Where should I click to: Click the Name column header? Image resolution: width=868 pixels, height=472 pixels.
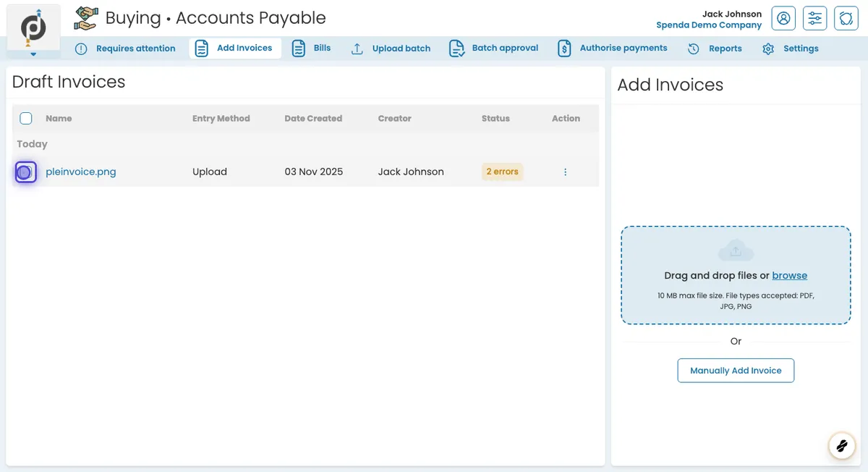coord(59,118)
